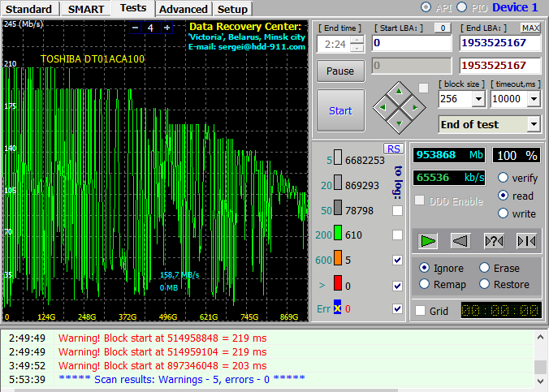Expand the timeout ms dropdown
Screen dimensions: 549x392
pos(534,99)
